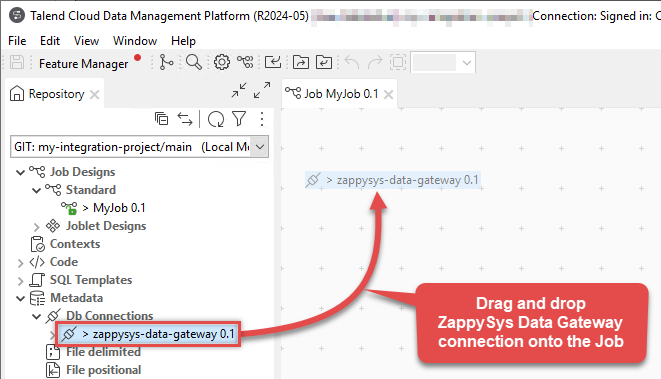Viewport: 661px width, 379px height.
Task: Collapse the Metadata node
Action: (20, 298)
